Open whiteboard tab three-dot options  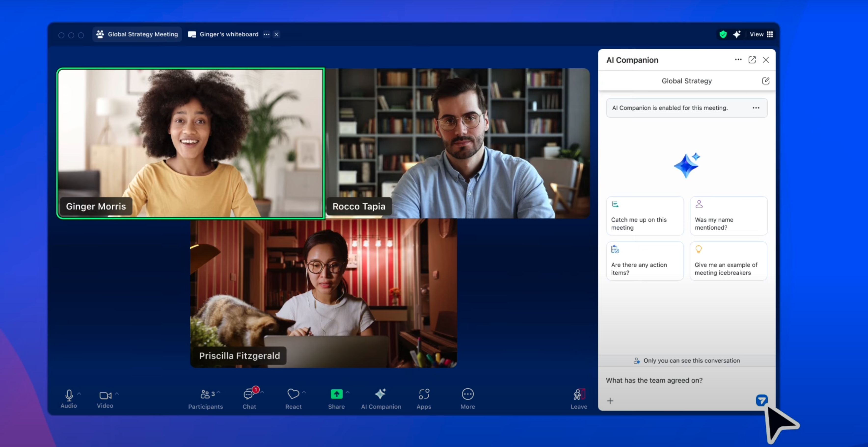click(267, 34)
